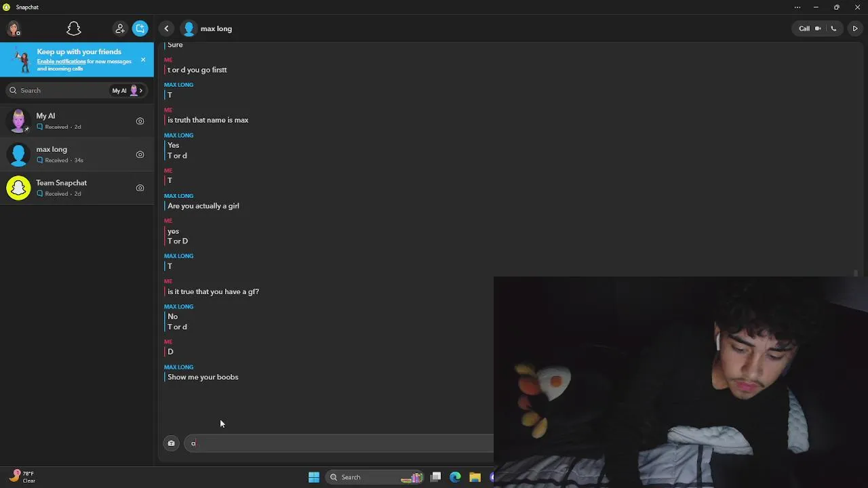Viewport: 868px width, 488px height.
Task: Open my profile avatar in the sidebar
Action: (x=14, y=28)
